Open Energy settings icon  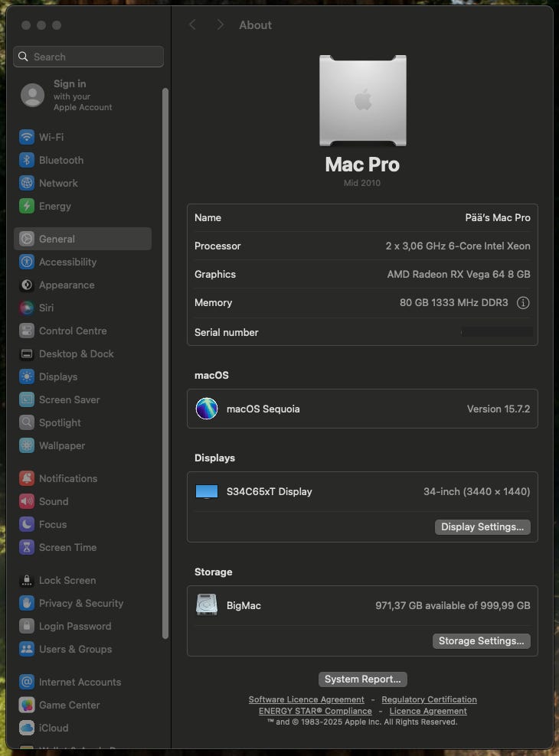click(x=27, y=207)
